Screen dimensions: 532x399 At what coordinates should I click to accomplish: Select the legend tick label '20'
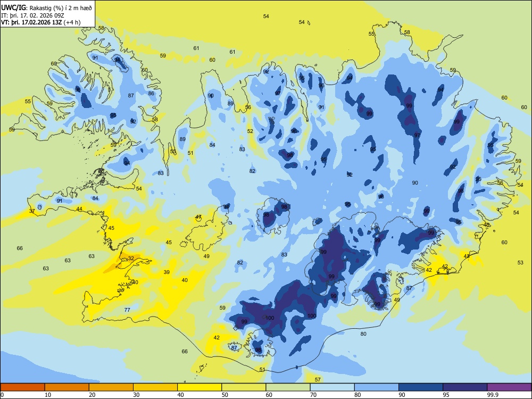92,395
